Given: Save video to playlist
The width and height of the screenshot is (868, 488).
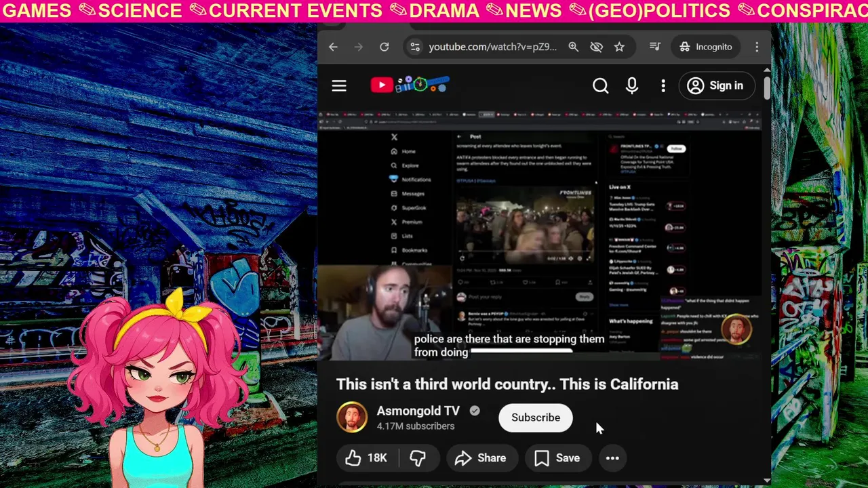Looking at the screenshot, I should click(557, 458).
